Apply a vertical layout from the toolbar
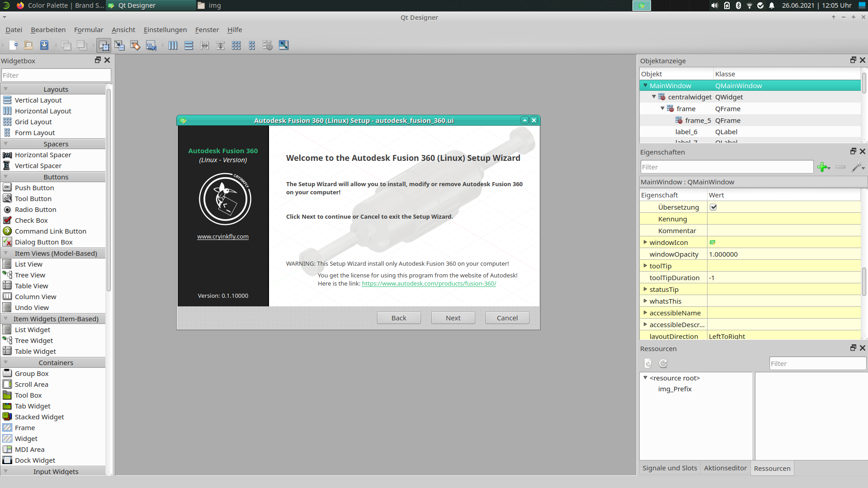 point(189,45)
